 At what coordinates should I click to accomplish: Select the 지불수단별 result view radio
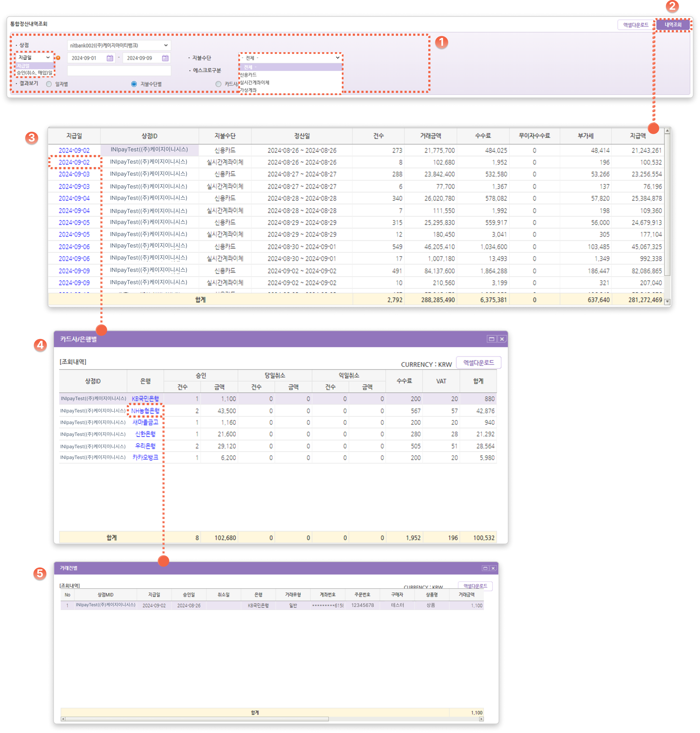134,84
